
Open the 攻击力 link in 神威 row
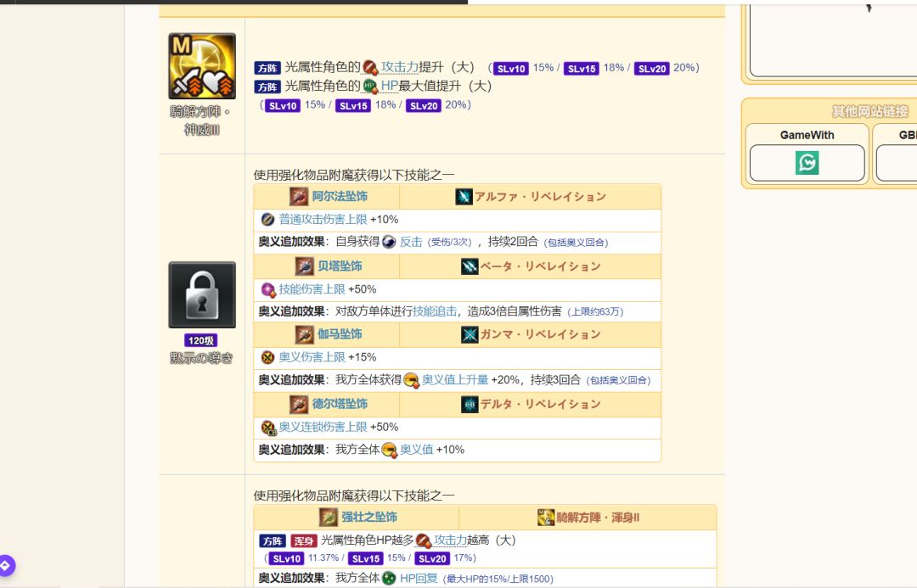coord(399,67)
